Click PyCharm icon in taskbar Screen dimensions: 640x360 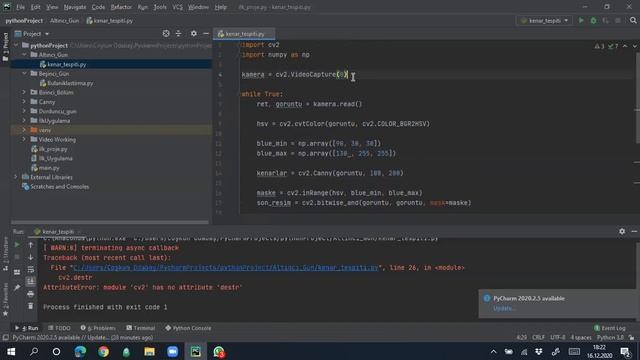pyautogui.click(x=196, y=351)
